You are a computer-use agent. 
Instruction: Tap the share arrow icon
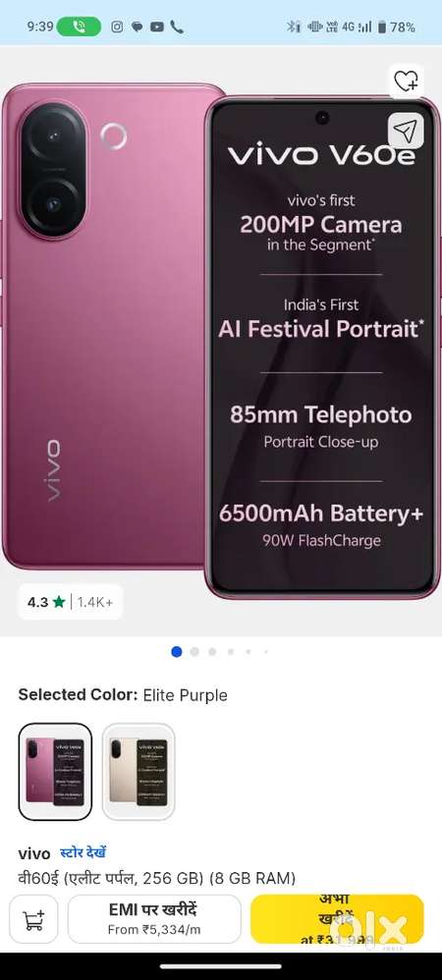pos(406,131)
